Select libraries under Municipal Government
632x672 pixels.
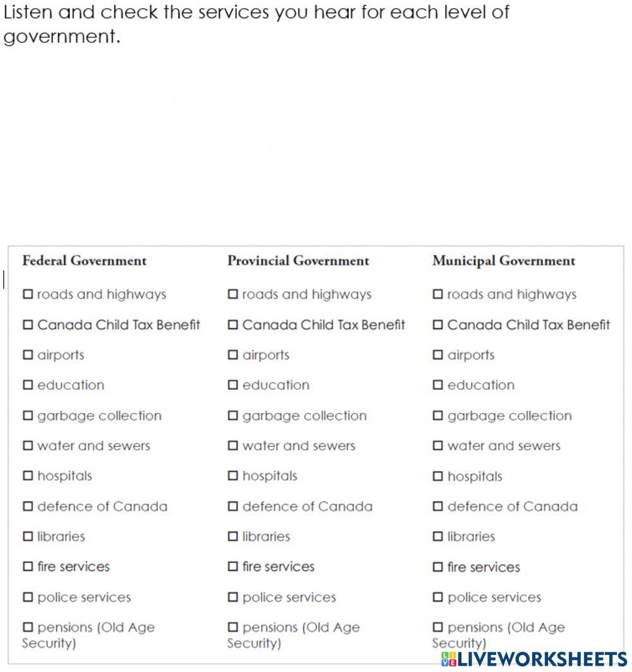pyautogui.click(x=438, y=537)
